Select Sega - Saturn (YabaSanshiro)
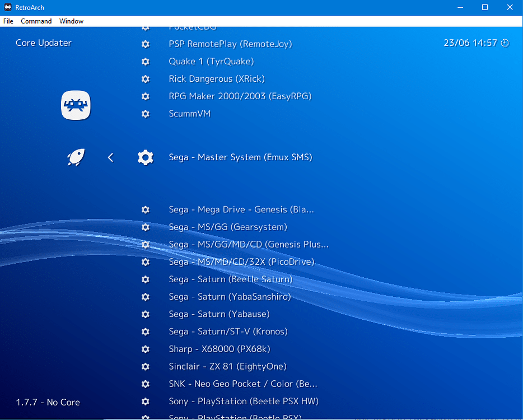 pyautogui.click(x=230, y=297)
